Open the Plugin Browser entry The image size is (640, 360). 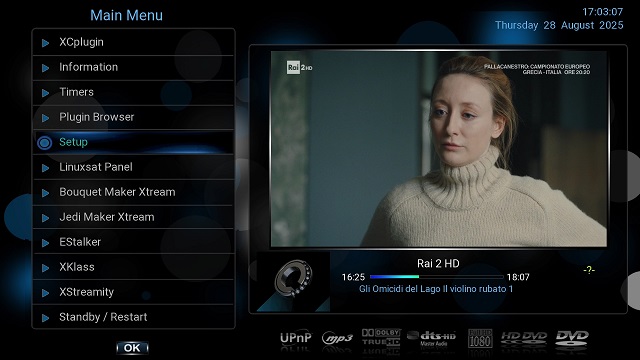click(x=133, y=117)
